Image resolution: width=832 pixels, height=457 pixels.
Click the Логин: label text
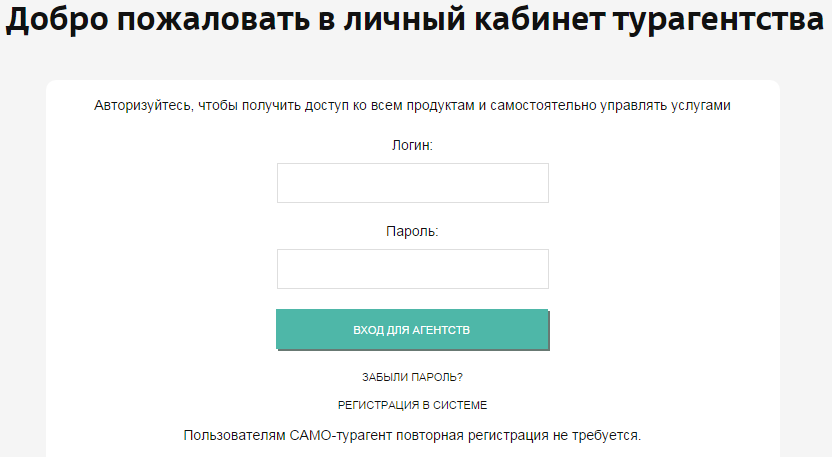point(412,145)
